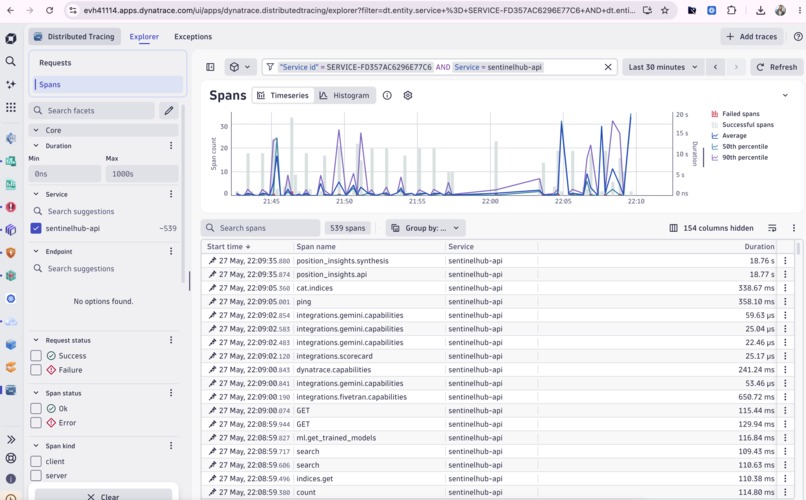
Task: Click the Clear facets button
Action: (x=103, y=496)
